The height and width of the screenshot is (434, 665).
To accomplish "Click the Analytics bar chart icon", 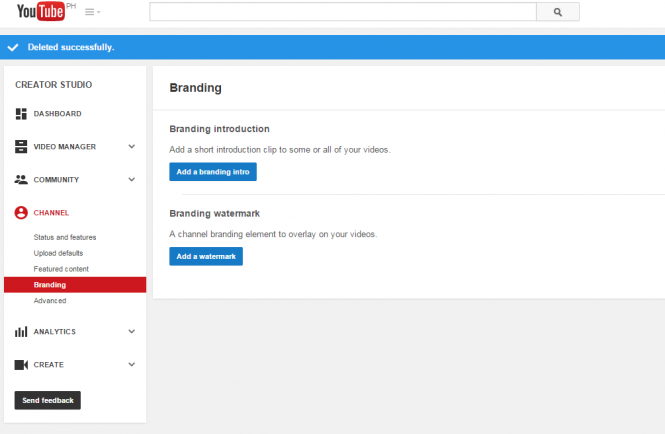I will (21, 331).
